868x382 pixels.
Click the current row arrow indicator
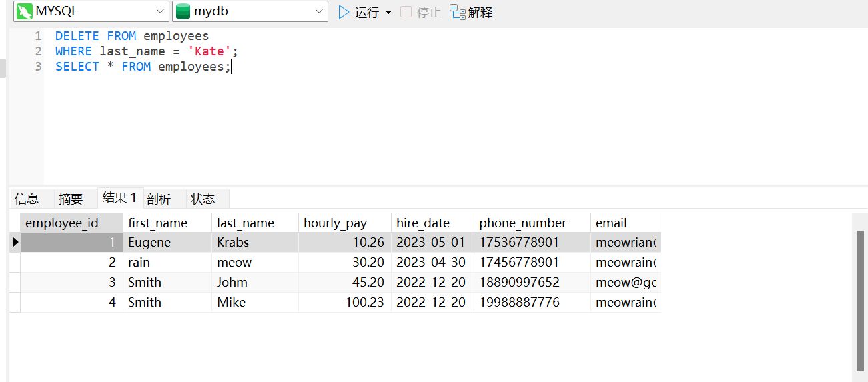[15, 242]
